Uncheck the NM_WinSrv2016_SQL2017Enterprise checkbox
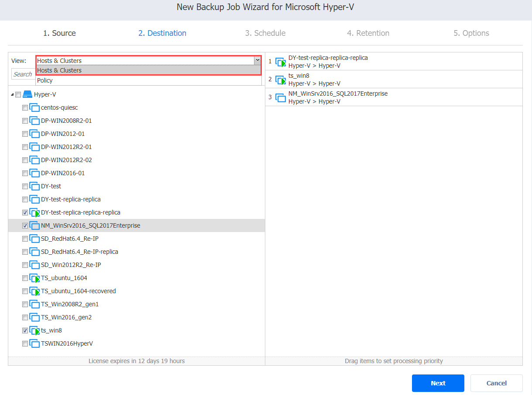 pyautogui.click(x=25, y=226)
